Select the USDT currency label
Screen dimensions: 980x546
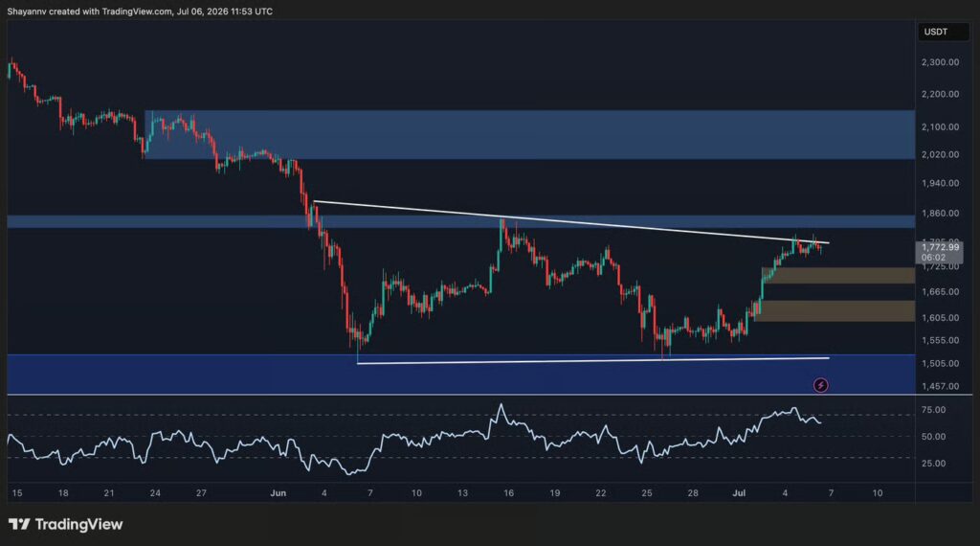(936, 32)
